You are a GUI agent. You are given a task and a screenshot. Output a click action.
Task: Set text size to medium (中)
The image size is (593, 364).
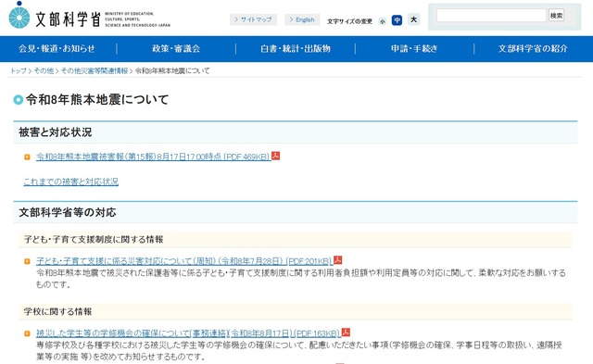tap(397, 20)
